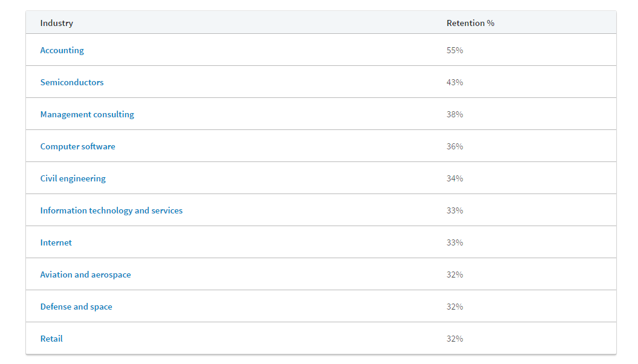638x364 pixels.
Task: Click the Retention % column header
Action: pos(470,22)
